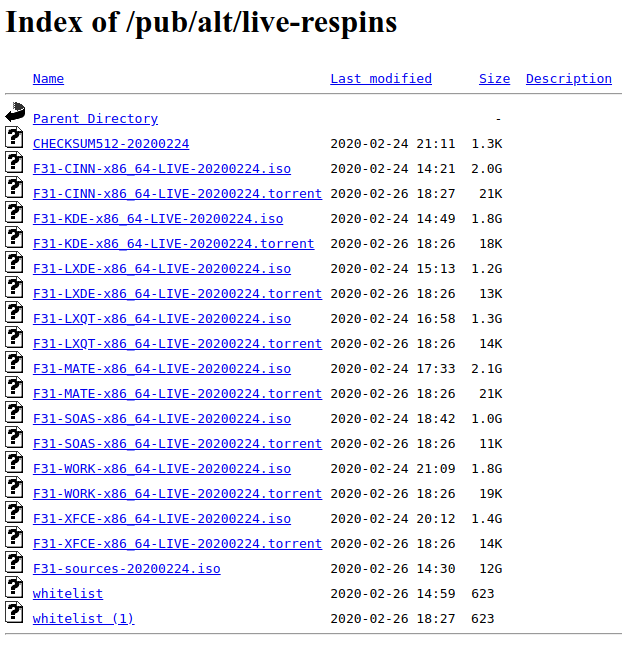Image resolution: width=622 pixels, height=649 pixels.
Task: Open the Parent Directory link
Action: click(95, 119)
